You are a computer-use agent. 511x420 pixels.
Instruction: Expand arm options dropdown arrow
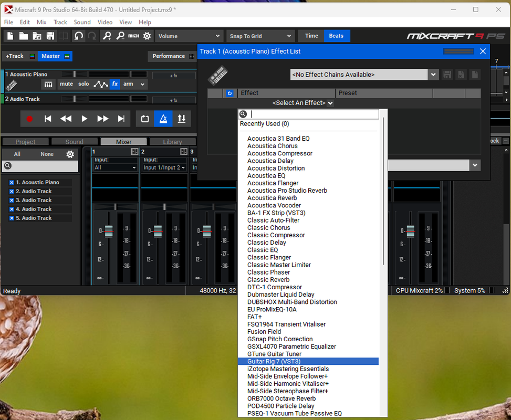[x=142, y=85]
